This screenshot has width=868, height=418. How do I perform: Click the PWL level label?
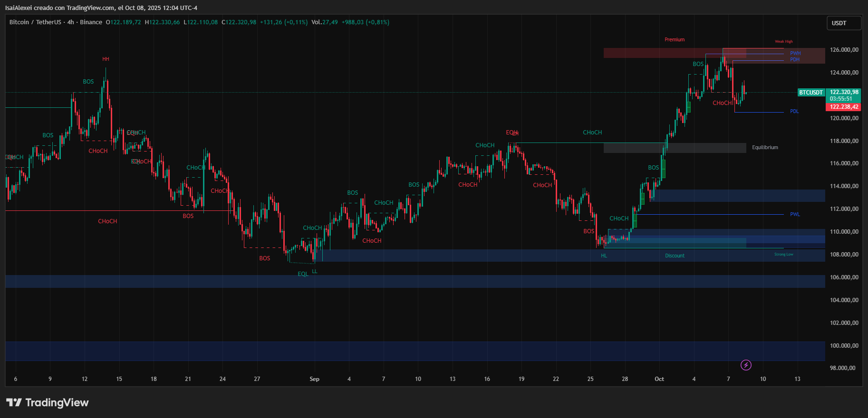click(x=795, y=215)
